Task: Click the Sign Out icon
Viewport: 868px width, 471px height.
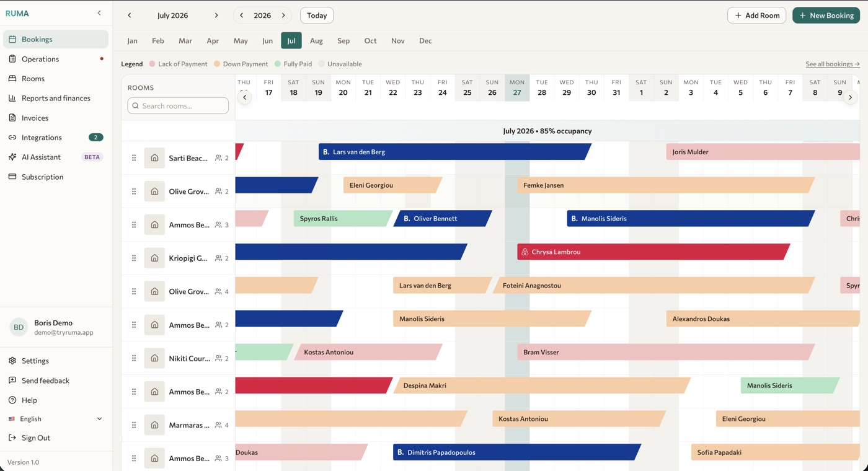Action: (12, 438)
